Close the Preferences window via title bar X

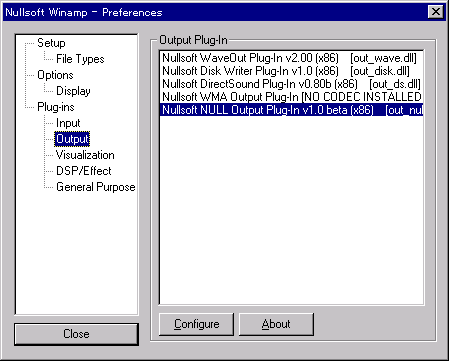(x=436, y=12)
